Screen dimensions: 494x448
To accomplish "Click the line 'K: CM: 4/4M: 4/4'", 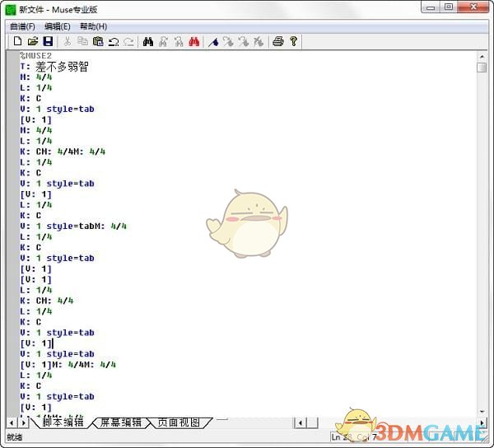I will 63,152.
